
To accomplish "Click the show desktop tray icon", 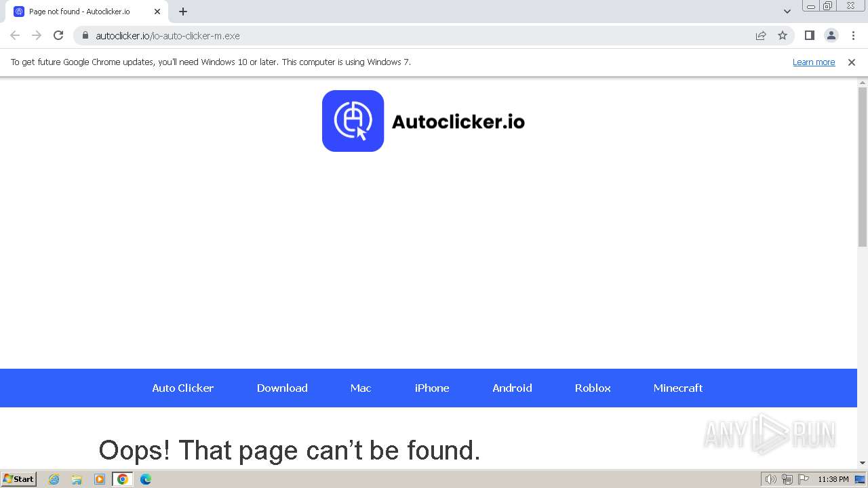I will tap(860, 479).
